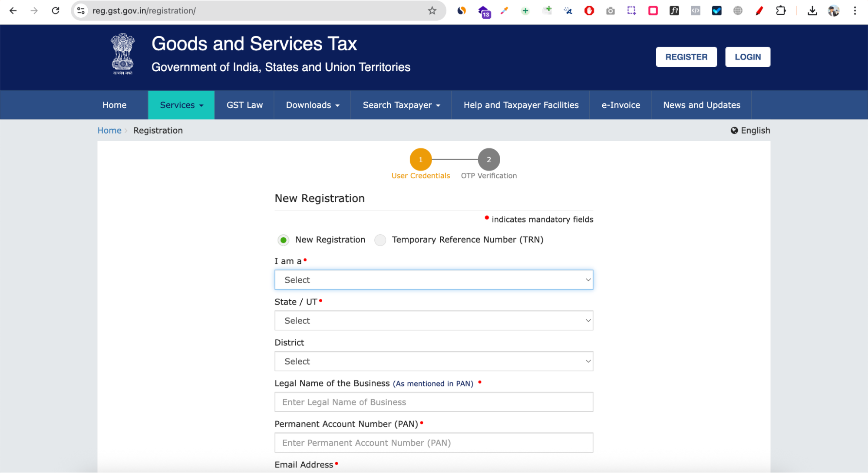Expand the District select dropdown
The height and width of the screenshot is (473, 868).
(433, 361)
